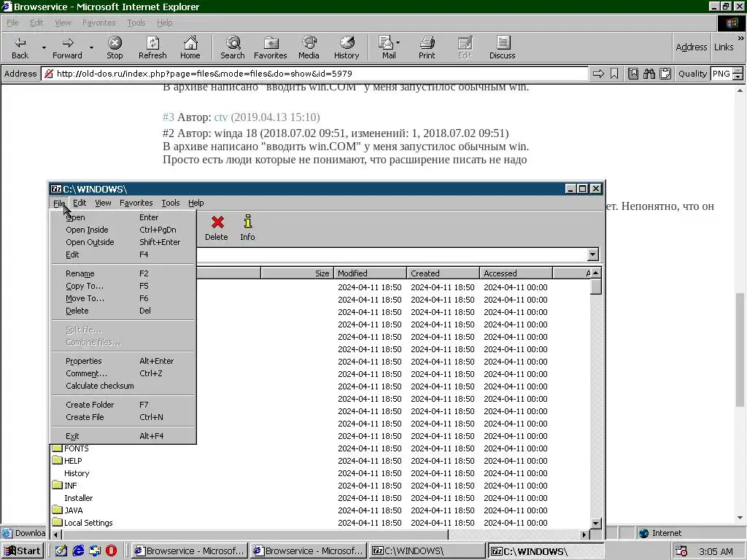The height and width of the screenshot is (560, 747).
Task: Click the Go arrow beside address bar
Action: [598, 74]
